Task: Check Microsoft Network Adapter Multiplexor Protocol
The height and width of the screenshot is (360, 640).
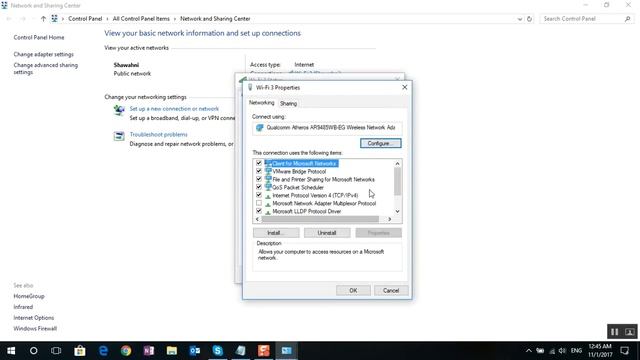Action: (x=259, y=203)
